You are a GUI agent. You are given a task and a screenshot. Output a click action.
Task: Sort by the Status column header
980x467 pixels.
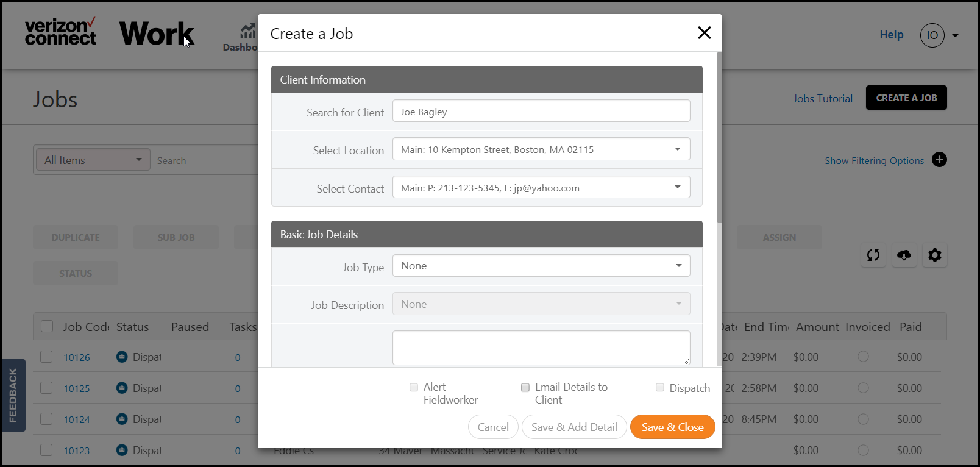coord(132,327)
